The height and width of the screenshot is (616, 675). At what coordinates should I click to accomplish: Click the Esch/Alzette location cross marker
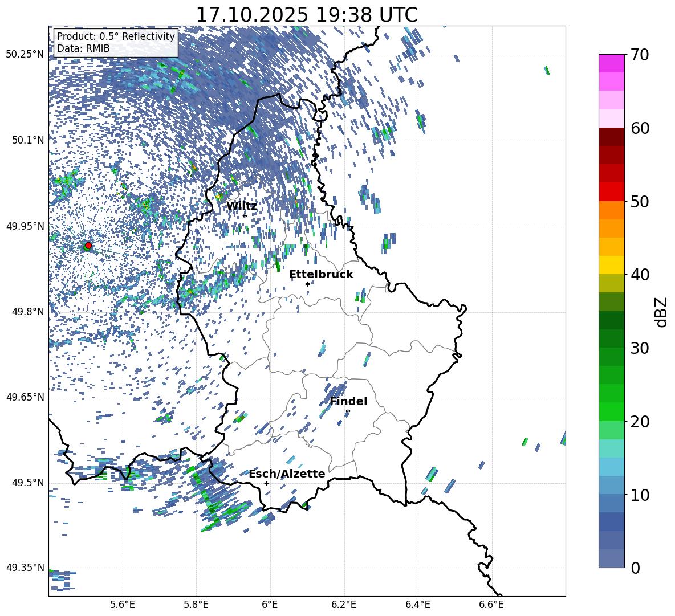[266, 483]
